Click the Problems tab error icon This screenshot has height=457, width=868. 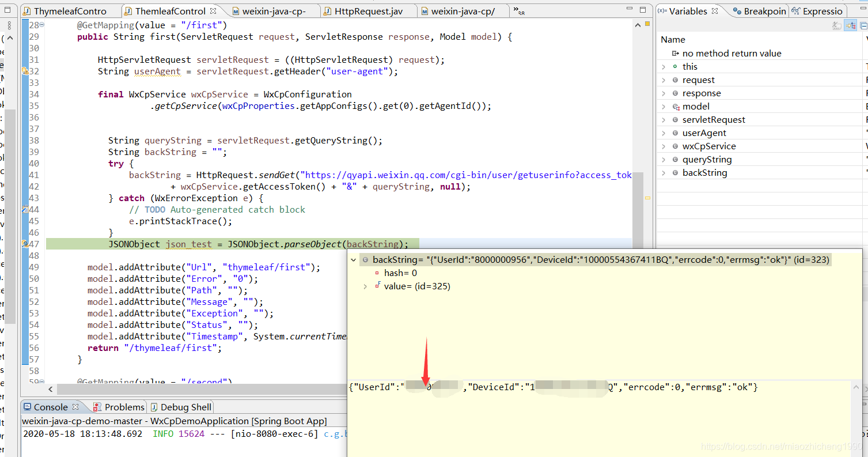[x=97, y=407]
